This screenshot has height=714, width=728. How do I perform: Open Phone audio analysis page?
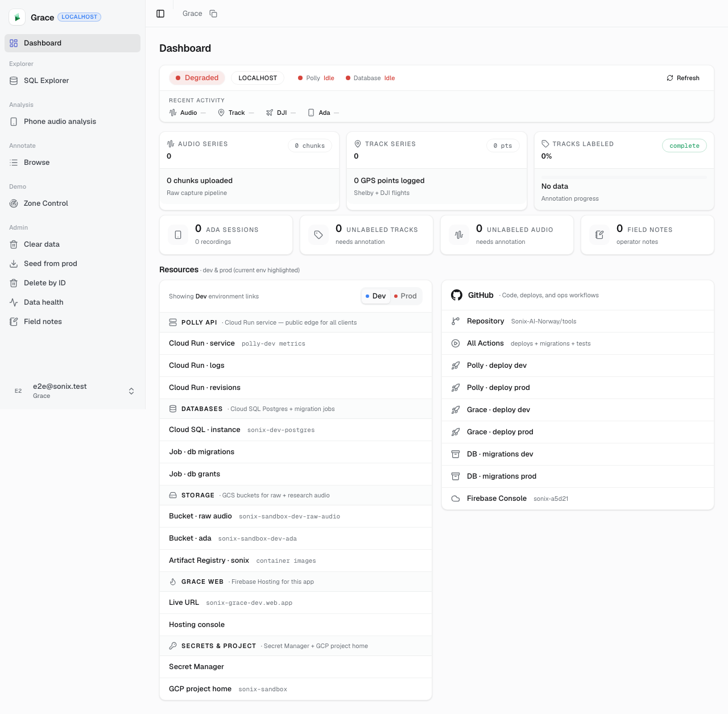[72, 122]
